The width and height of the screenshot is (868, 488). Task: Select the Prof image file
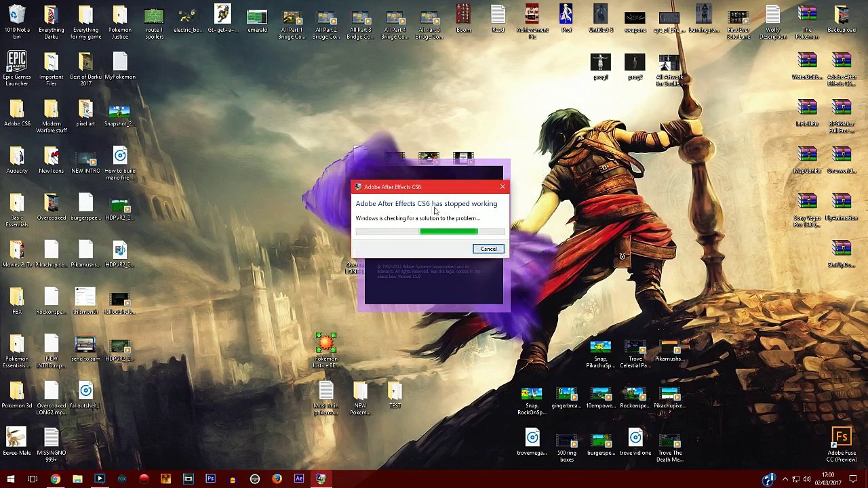pyautogui.click(x=566, y=18)
